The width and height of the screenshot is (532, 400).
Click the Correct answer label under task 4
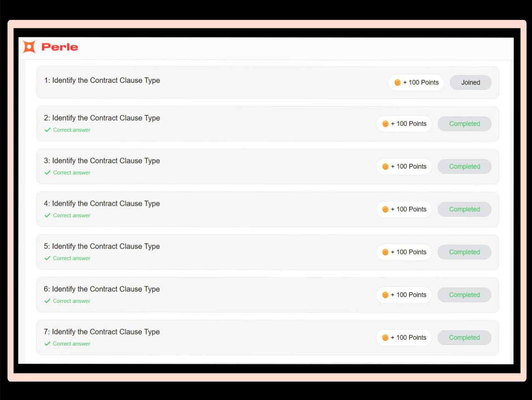[x=71, y=216]
